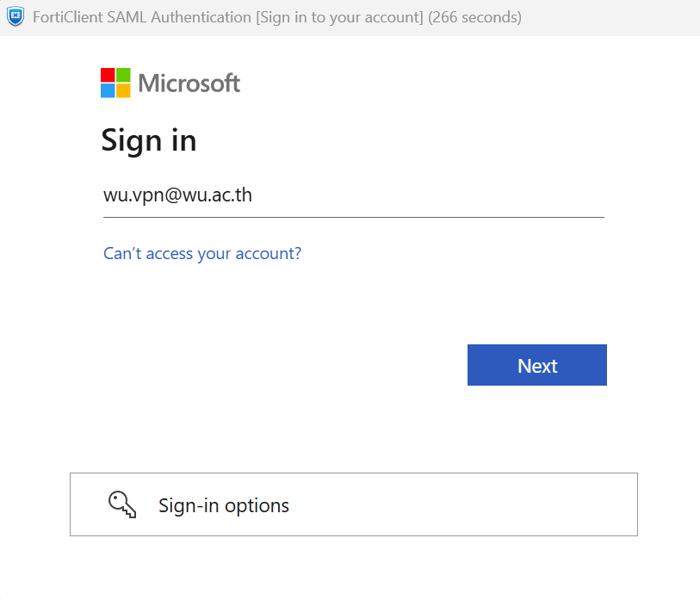Click the "FortiClient SAML Authentication" window title
The width and height of the screenshot is (700, 600).
tap(142, 17)
